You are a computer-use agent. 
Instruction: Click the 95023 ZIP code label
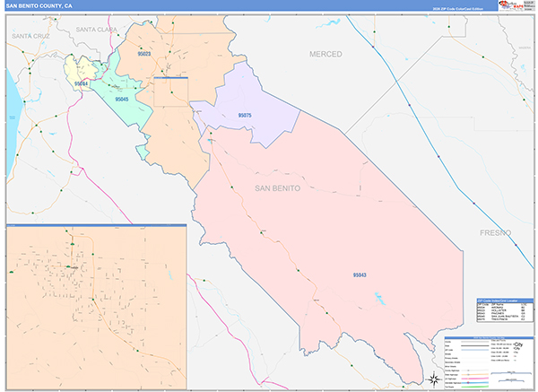[144, 55]
